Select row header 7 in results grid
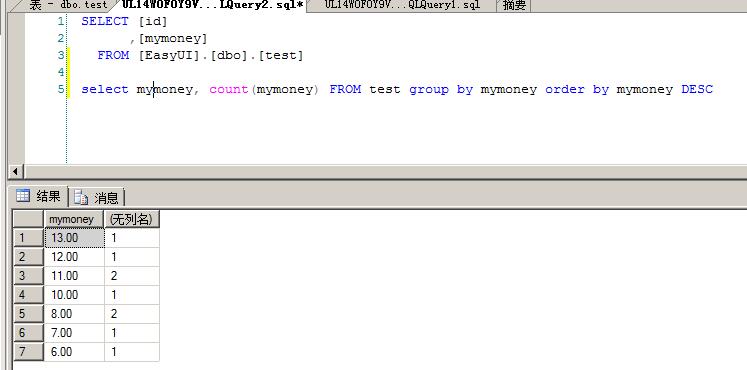The height and width of the screenshot is (370, 747). [28, 352]
